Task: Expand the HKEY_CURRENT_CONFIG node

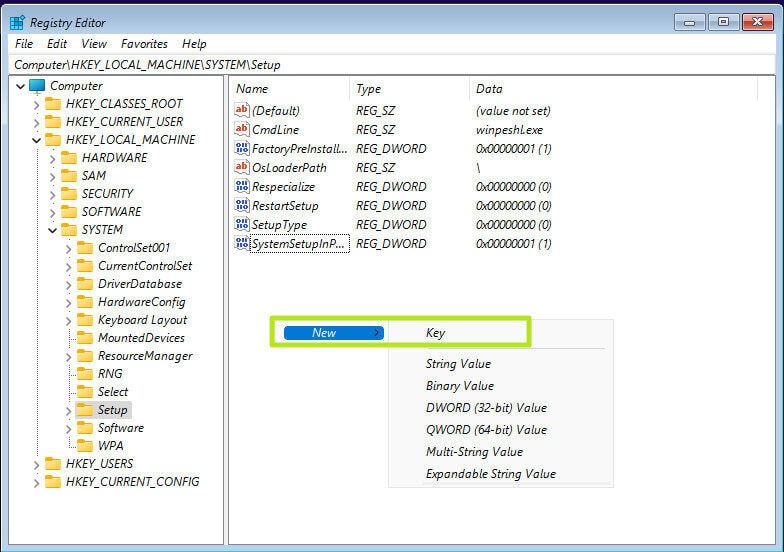Action: point(37,482)
